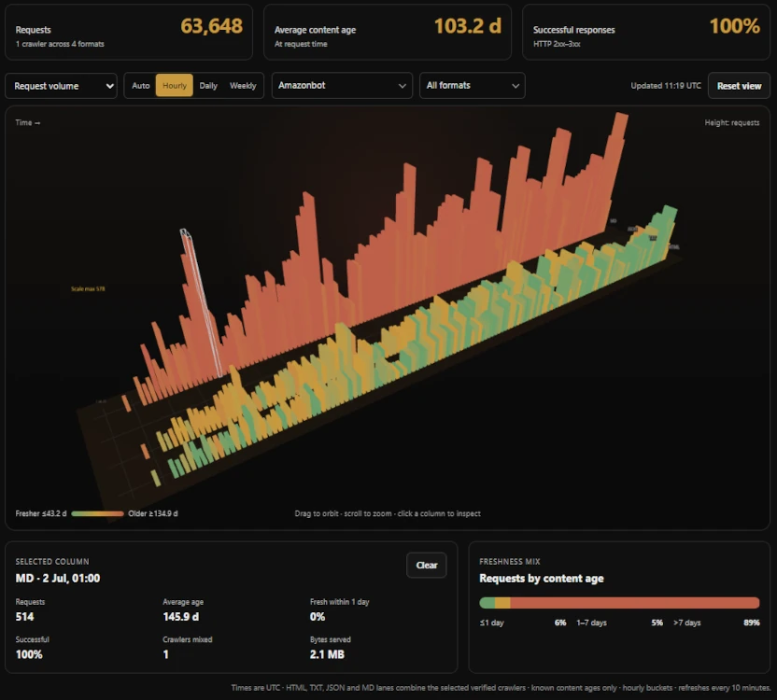The image size is (777, 700).
Task: Switch to Hourly granularity
Action: click(175, 85)
